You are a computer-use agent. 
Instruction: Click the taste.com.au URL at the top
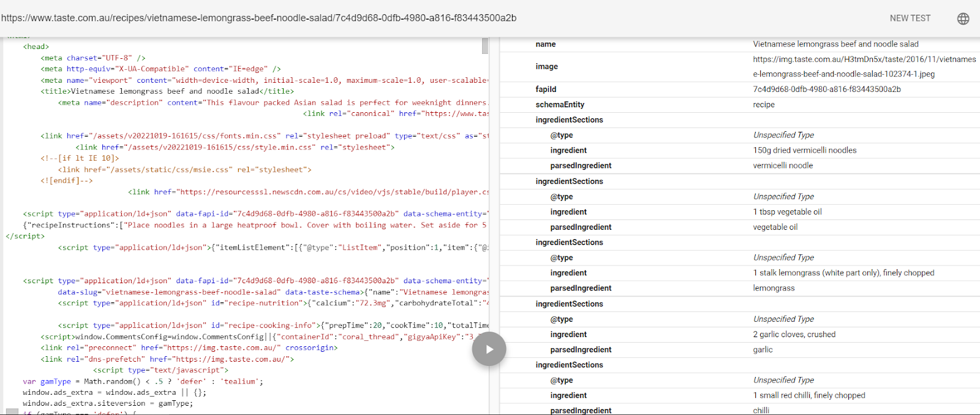pyautogui.click(x=258, y=18)
